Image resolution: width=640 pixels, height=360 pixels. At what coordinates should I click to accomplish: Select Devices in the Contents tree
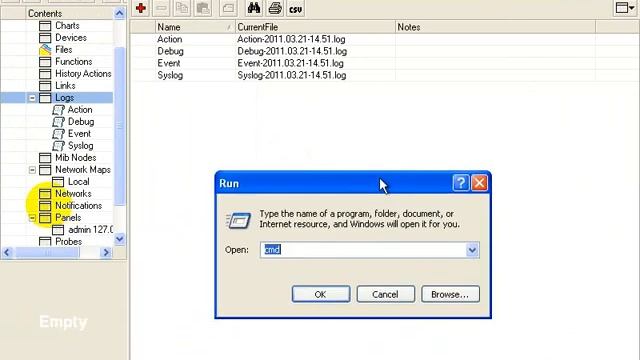tap(71, 38)
